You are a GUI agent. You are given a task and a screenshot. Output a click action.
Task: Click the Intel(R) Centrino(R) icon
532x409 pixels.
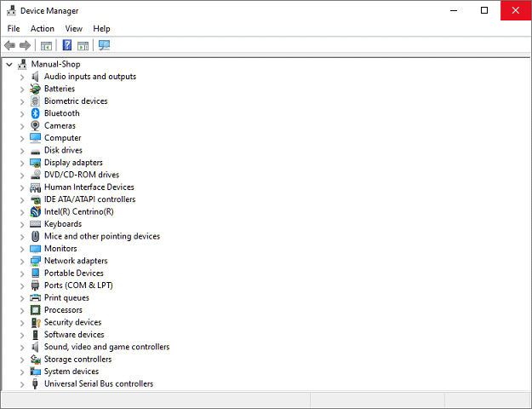pyautogui.click(x=36, y=211)
